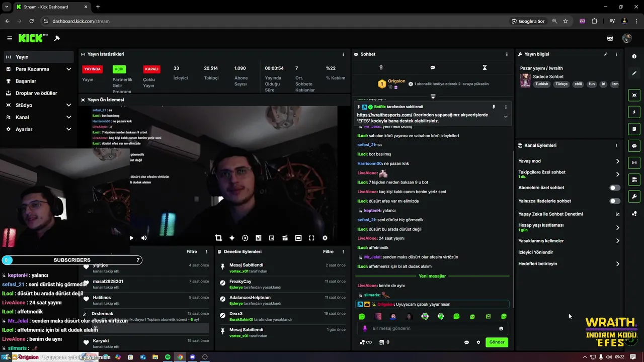Image resolution: width=644 pixels, height=362 pixels.
Task: Click the lightning bolt icon in right sidebar
Action: (634, 112)
